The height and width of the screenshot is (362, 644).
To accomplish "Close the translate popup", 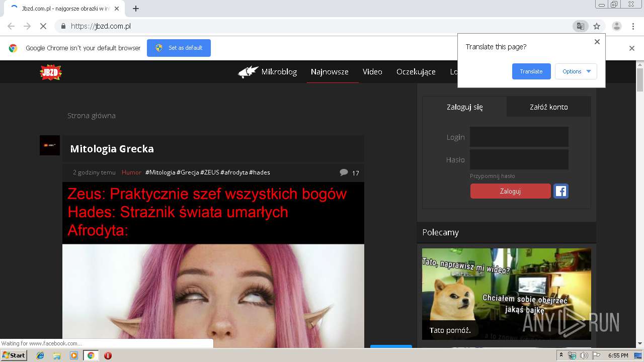I will pos(597,42).
